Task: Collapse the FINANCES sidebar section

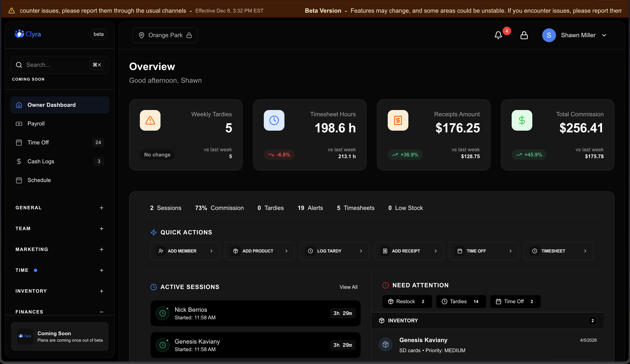Action: (101, 312)
